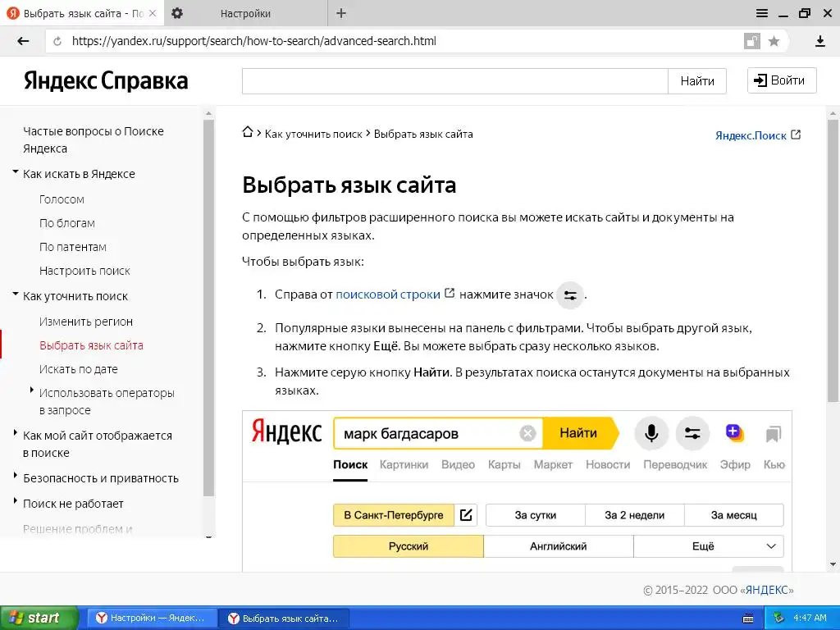Open the По блогам sidebar item
The width and height of the screenshot is (840, 630).
(67, 223)
